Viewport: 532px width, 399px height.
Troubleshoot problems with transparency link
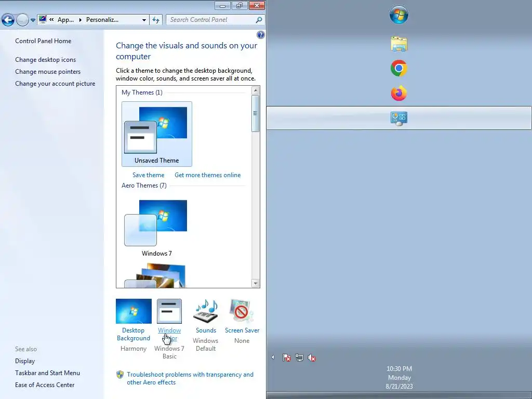[190, 378]
